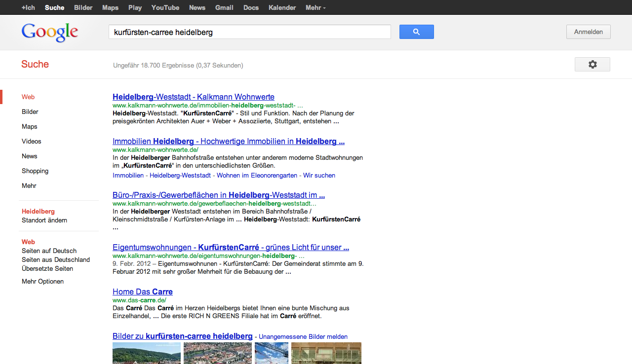Switch to Bilder results in sidebar

pyautogui.click(x=30, y=112)
